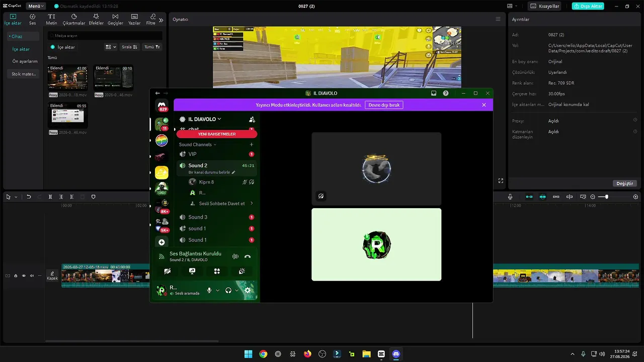The image size is (644, 362).
Task: Collapse the Sound Channels category
Action: click(x=198, y=145)
